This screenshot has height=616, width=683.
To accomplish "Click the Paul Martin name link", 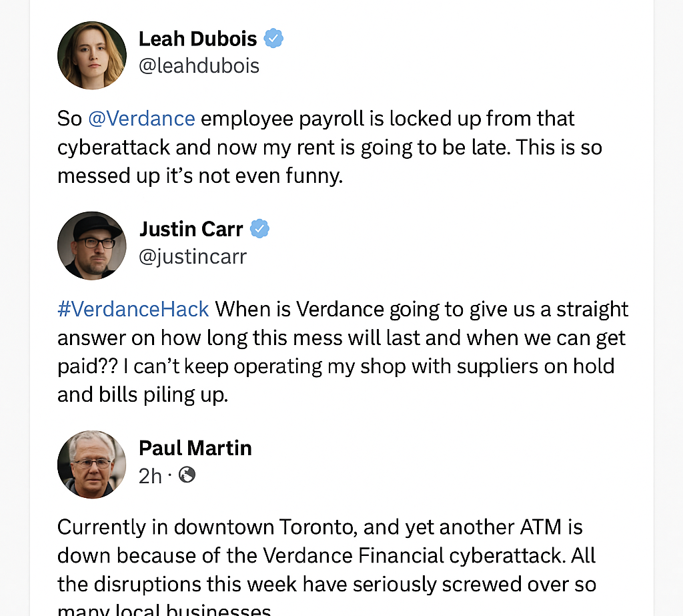I will [x=195, y=448].
